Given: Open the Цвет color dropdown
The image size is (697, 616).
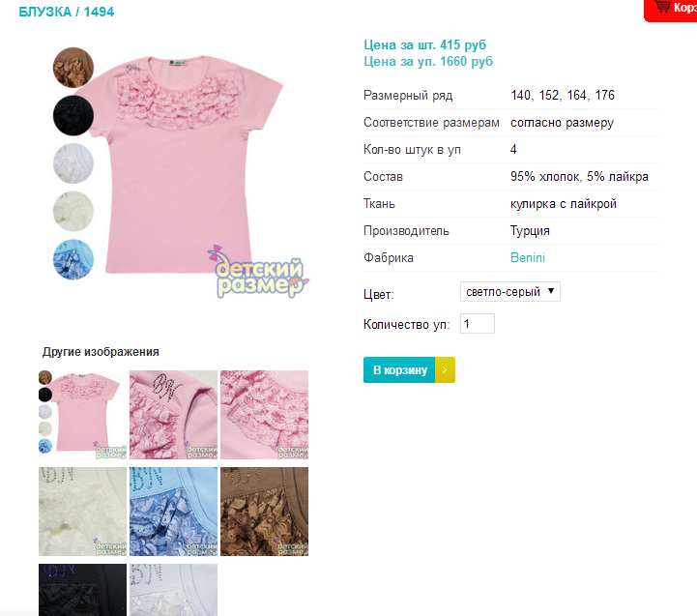Looking at the screenshot, I should [509, 292].
